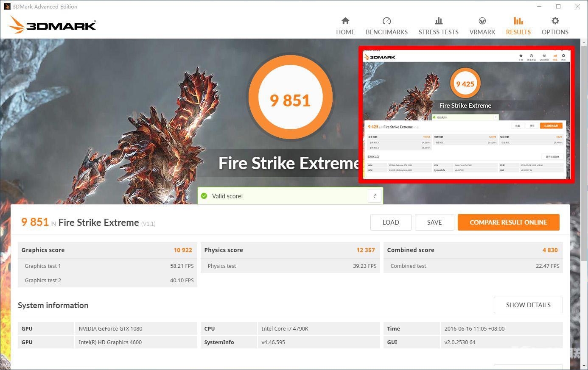This screenshot has height=370, width=588.
Task: Click the Physics score value 12 357
Action: click(366, 250)
